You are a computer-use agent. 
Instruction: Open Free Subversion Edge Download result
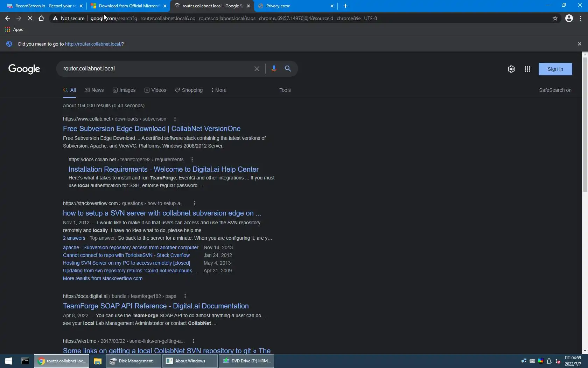point(152,129)
